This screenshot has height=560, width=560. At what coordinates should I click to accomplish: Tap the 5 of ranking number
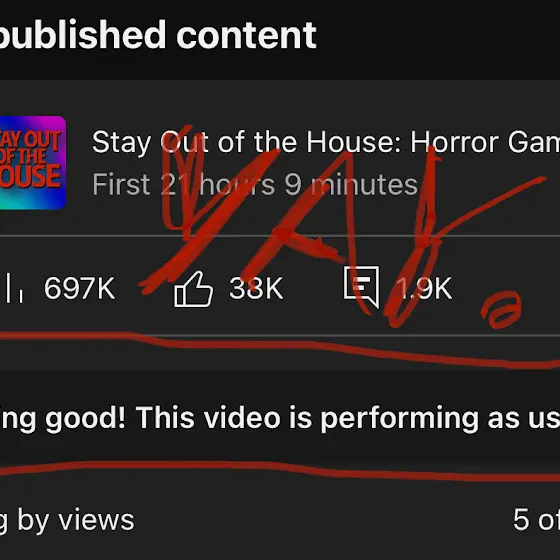536,520
